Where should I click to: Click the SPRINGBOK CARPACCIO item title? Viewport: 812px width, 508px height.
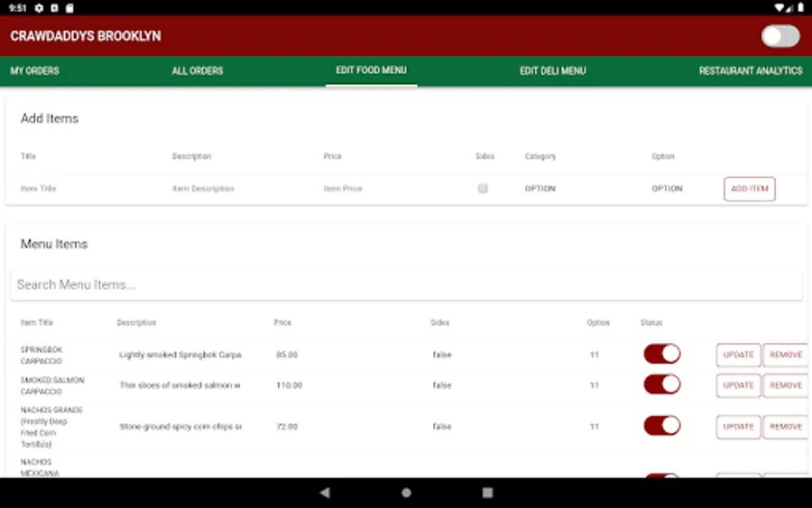pos(42,356)
